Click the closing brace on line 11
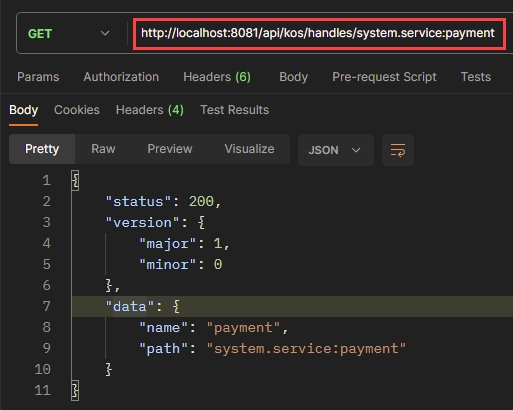The image size is (513, 410). point(75,390)
